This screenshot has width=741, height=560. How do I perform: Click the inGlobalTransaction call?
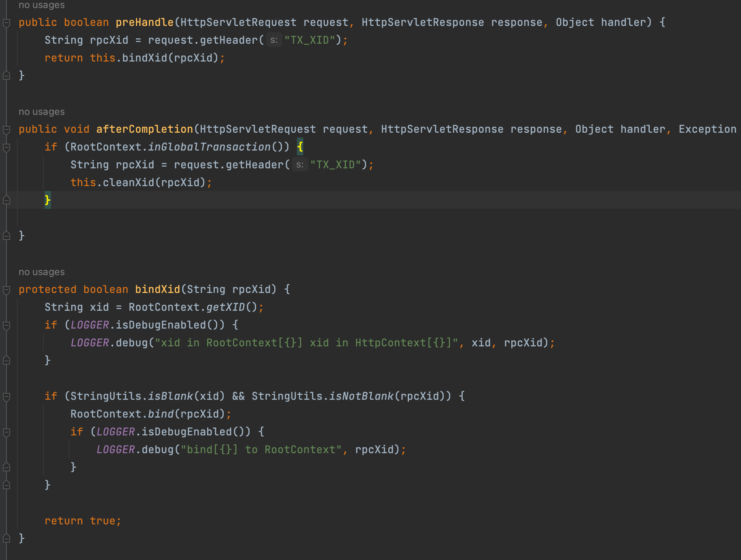(209, 147)
